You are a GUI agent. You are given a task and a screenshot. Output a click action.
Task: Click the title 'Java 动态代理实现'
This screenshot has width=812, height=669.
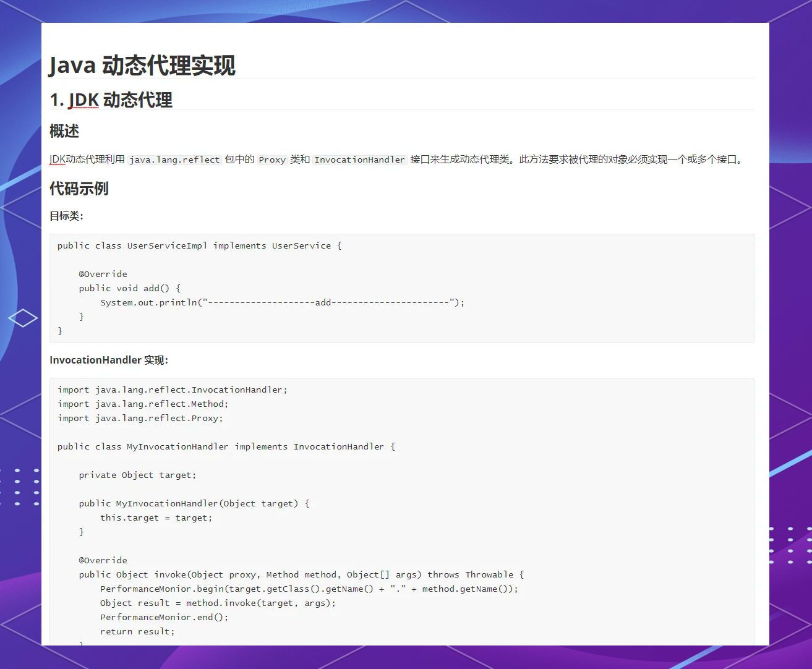point(142,66)
